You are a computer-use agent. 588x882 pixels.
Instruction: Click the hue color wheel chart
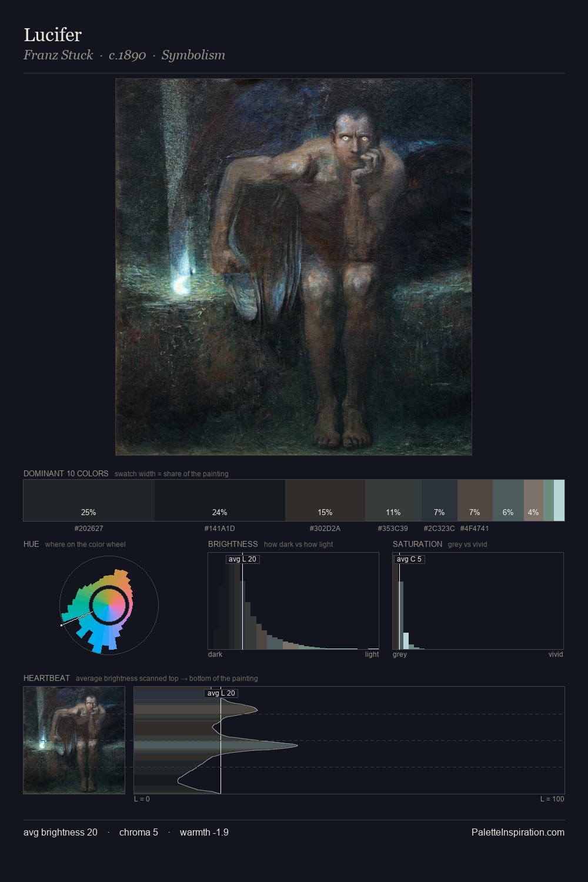pos(109,606)
